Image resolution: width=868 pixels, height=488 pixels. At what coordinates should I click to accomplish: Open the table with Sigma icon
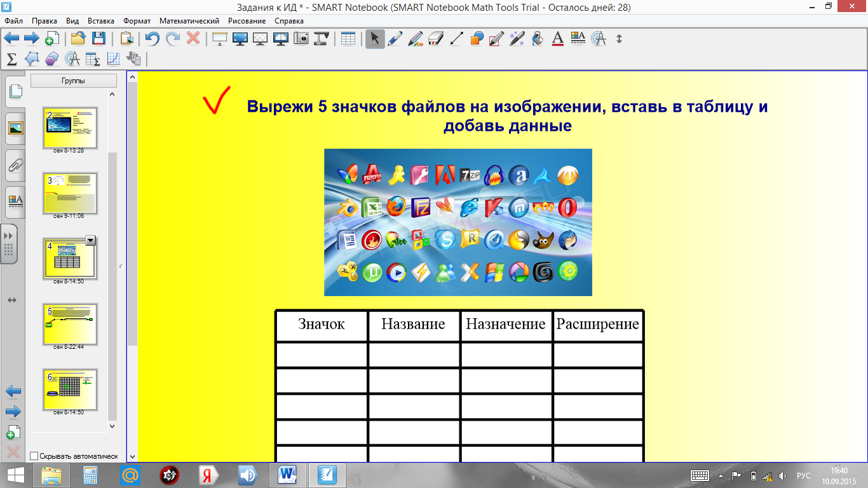tap(93, 59)
